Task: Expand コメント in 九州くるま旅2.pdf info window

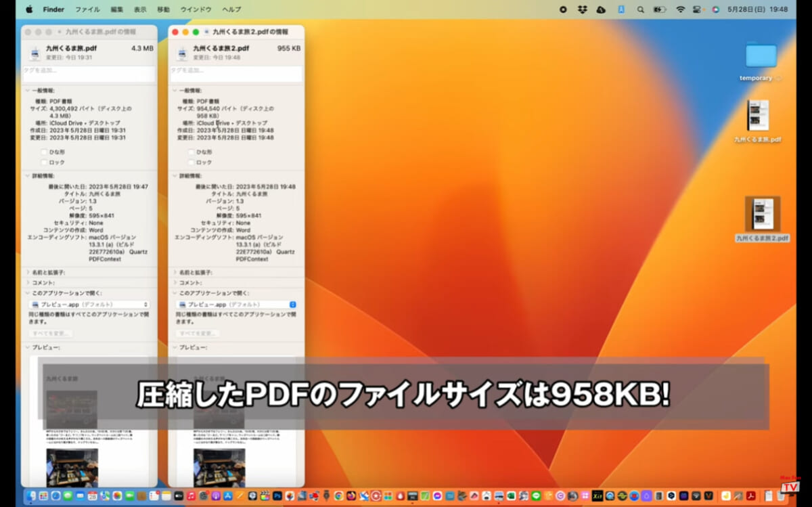Action: point(175,282)
